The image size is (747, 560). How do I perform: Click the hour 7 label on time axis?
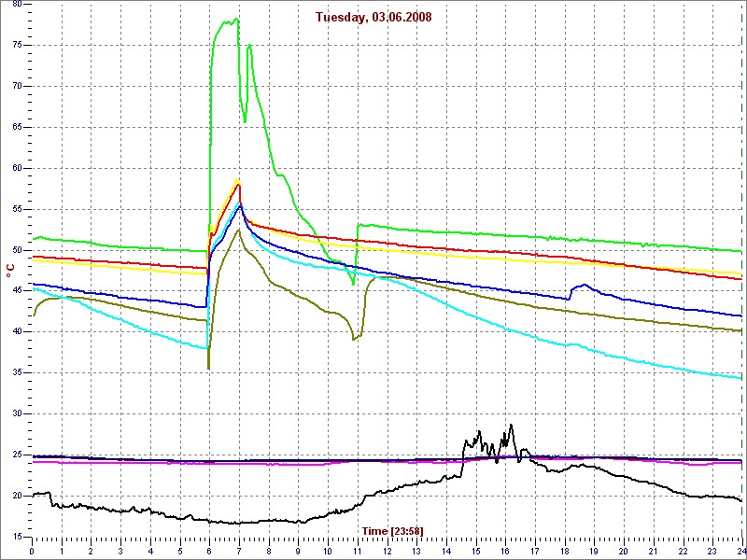point(239,552)
